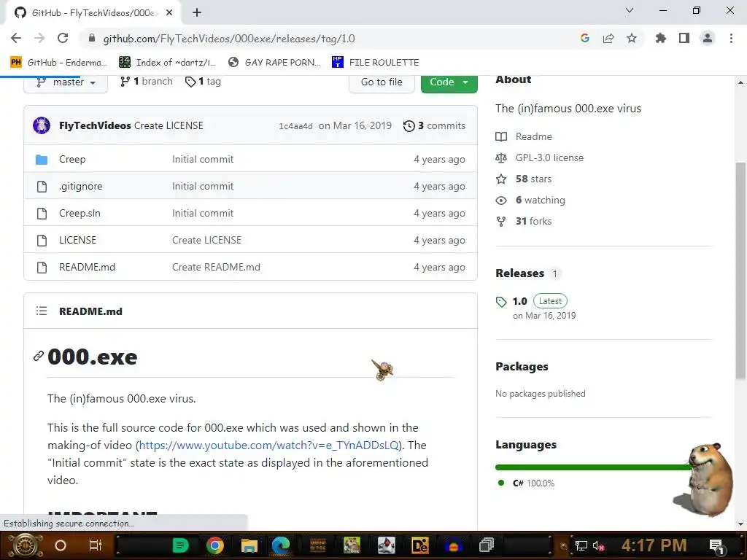Open the README.md file in list
The image size is (747, 560).
click(88, 267)
